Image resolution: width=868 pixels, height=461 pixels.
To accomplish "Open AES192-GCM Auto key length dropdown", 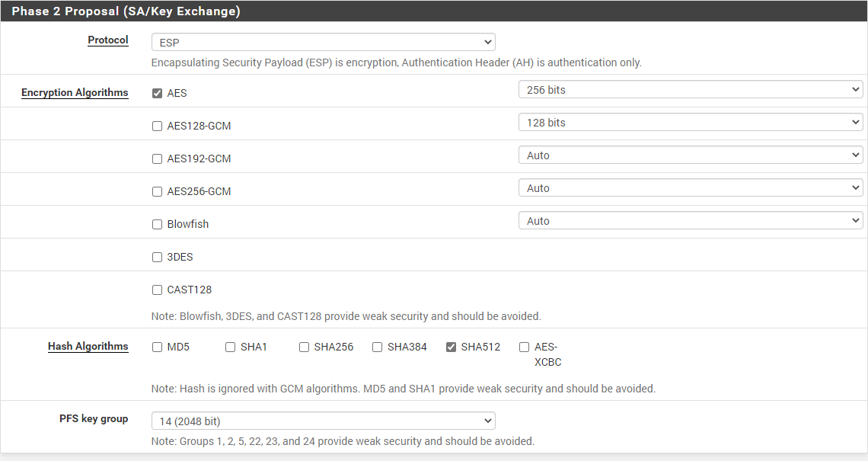I will (x=690, y=155).
